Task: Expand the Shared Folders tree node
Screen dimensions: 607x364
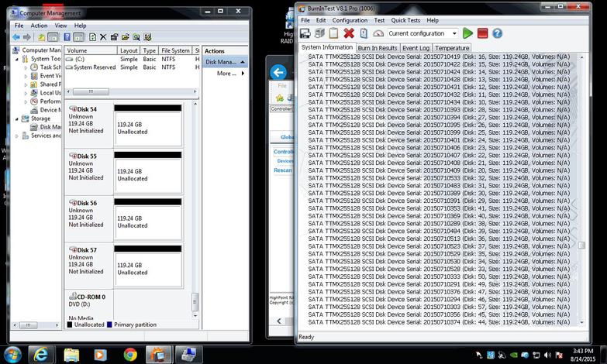Action: point(26,84)
